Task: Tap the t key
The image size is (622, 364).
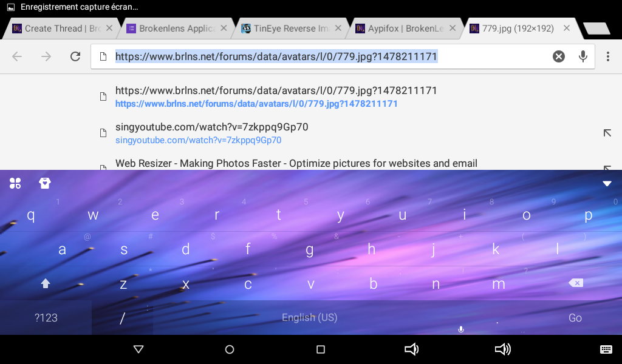Action: click(x=279, y=215)
